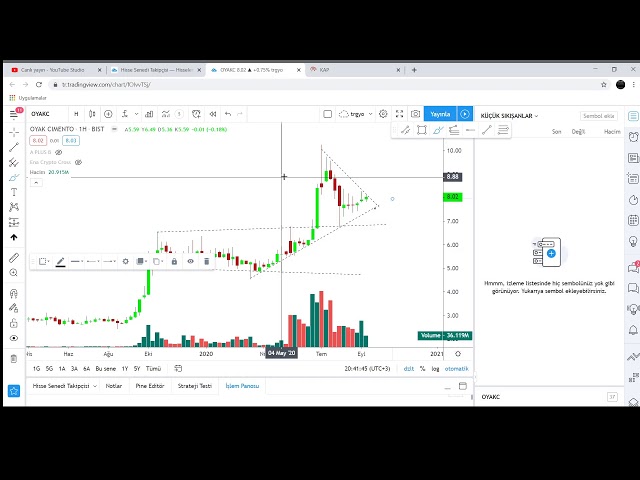The height and width of the screenshot is (480, 640).
Task: Switch to the KAP browser tab
Action: tap(354, 70)
